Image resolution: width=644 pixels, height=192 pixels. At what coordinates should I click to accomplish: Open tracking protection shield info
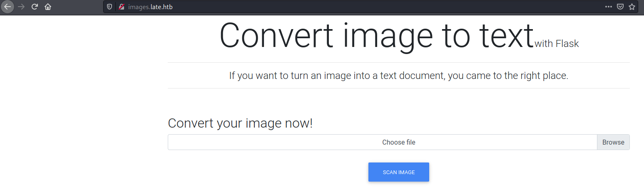point(109,7)
